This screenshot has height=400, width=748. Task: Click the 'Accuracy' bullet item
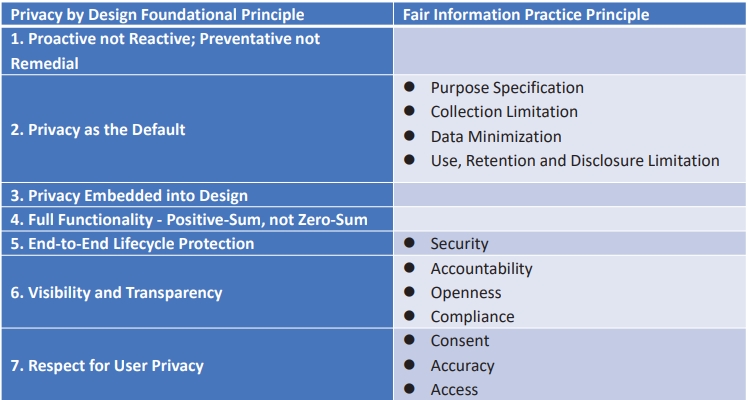point(462,366)
